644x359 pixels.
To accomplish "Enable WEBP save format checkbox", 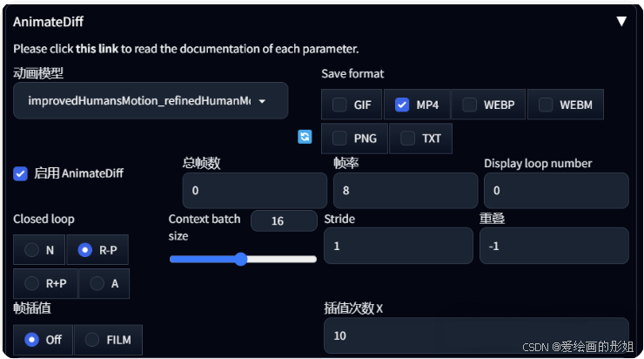I will click(x=469, y=105).
